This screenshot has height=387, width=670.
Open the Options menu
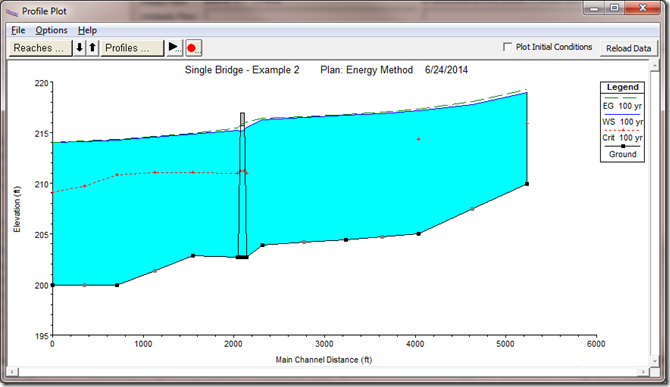click(51, 30)
